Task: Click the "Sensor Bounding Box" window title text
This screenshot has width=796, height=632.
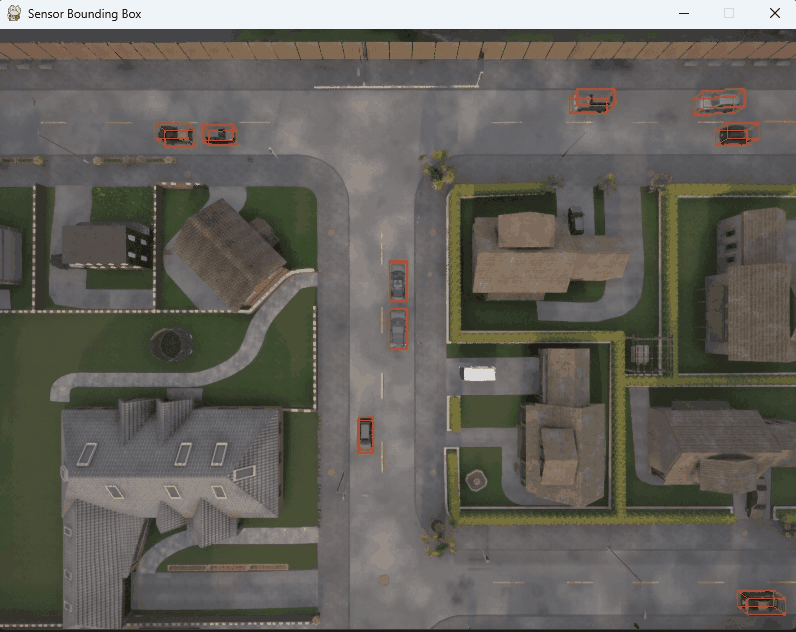Action: [x=85, y=14]
